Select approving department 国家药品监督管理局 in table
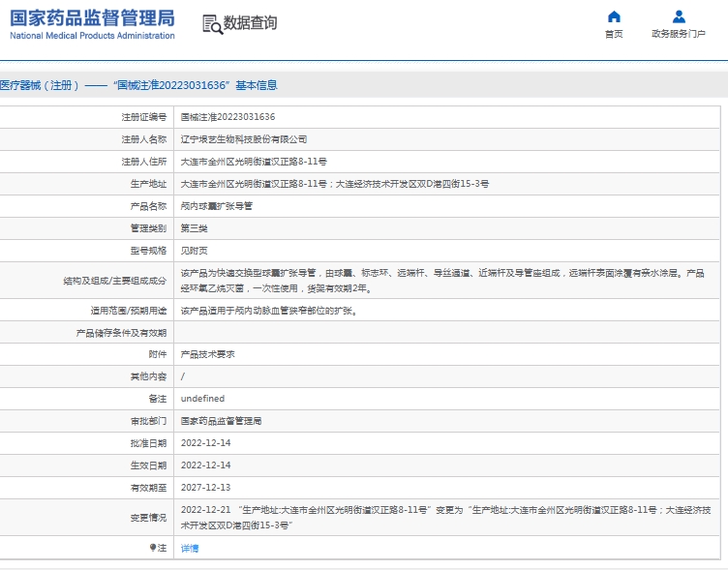728x570 pixels. (221, 421)
